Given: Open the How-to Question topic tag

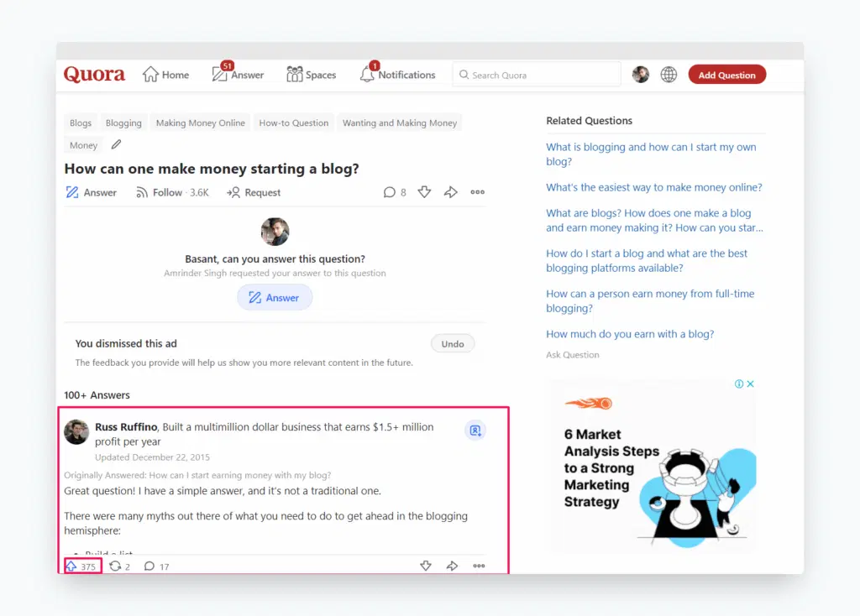Looking at the screenshot, I should [293, 123].
